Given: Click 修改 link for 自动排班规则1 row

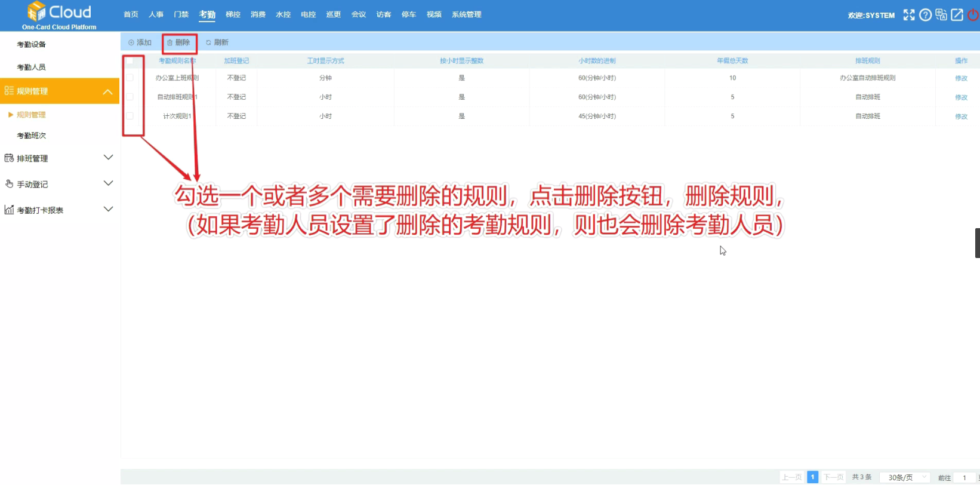Looking at the screenshot, I should click(961, 97).
